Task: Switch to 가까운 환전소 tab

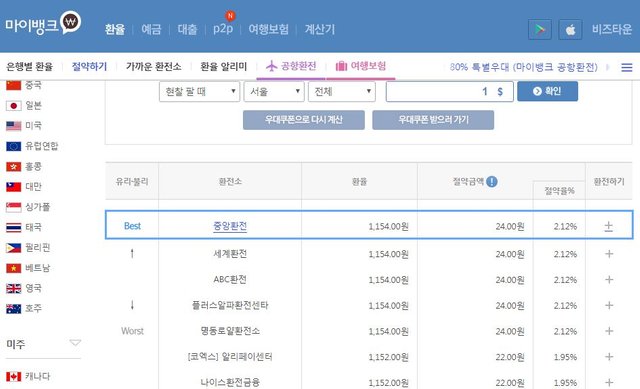Action: pyautogui.click(x=153, y=67)
